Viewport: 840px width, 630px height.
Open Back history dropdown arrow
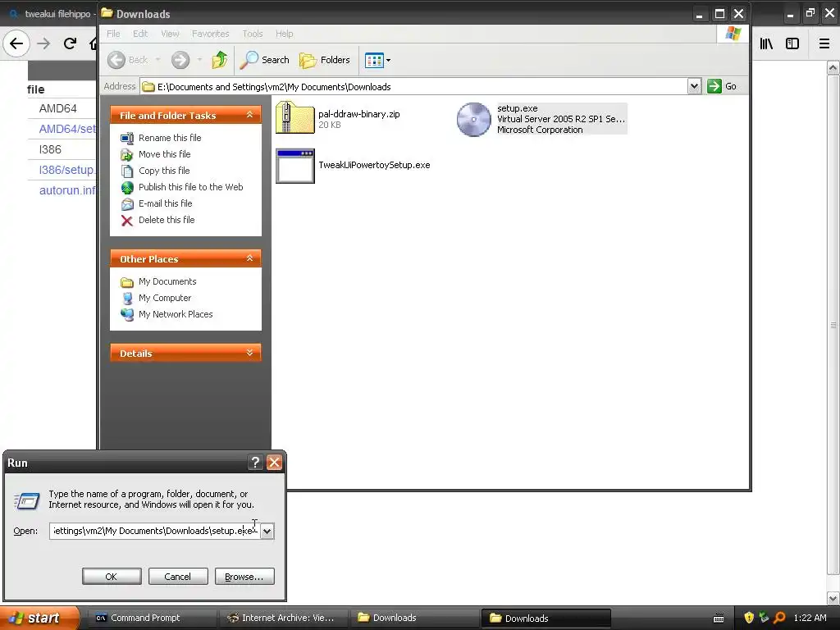click(158, 60)
